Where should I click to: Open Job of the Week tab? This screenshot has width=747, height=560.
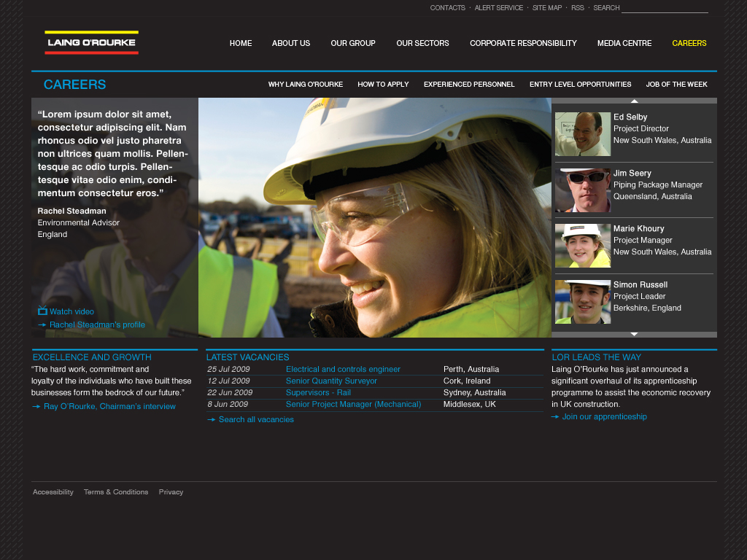pos(676,85)
